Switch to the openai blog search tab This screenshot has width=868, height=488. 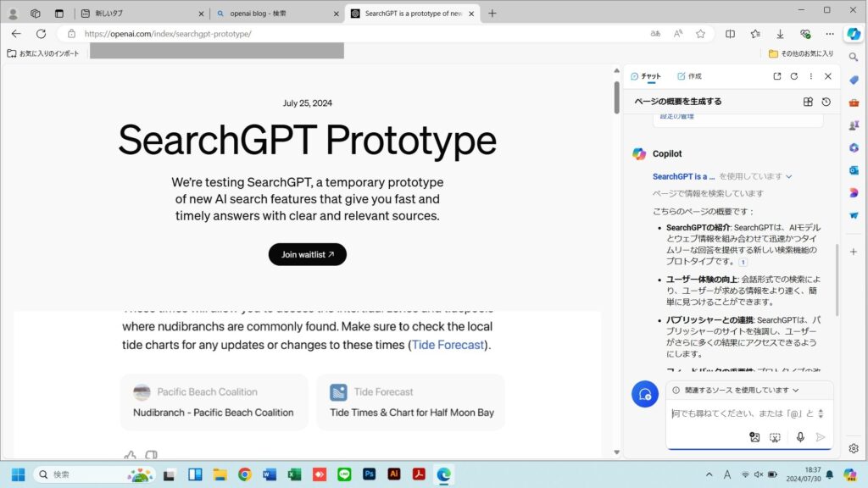click(x=263, y=14)
